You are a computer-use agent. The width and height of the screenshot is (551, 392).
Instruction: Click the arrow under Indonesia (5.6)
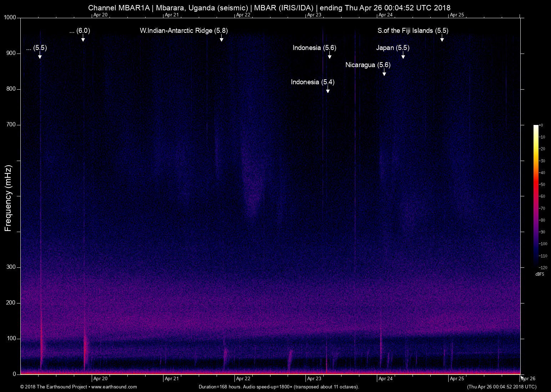(x=329, y=56)
